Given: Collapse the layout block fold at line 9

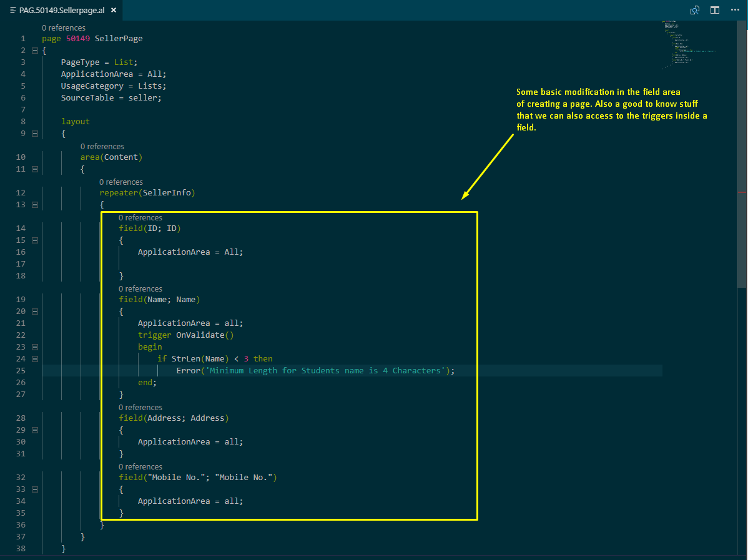Looking at the screenshot, I should click(x=35, y=134).
